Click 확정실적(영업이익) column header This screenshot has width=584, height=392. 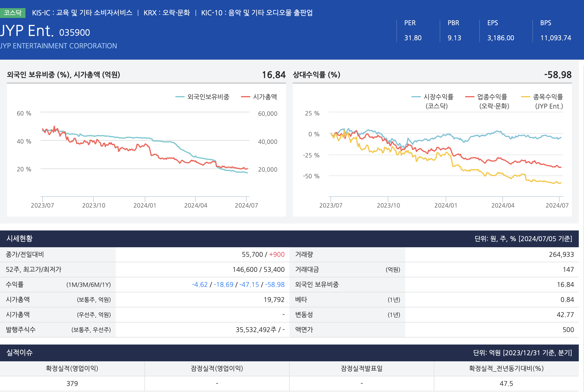point(72,368)
